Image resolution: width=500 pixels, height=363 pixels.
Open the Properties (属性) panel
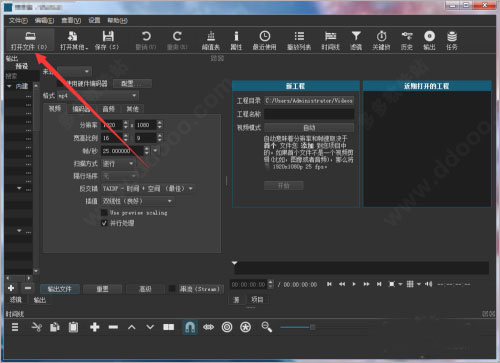[236, 40]
